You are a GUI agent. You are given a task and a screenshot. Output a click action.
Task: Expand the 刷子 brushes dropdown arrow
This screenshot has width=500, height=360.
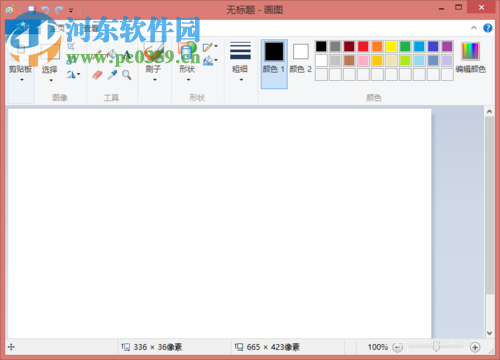pyautogui.click(x=155, y=80)
